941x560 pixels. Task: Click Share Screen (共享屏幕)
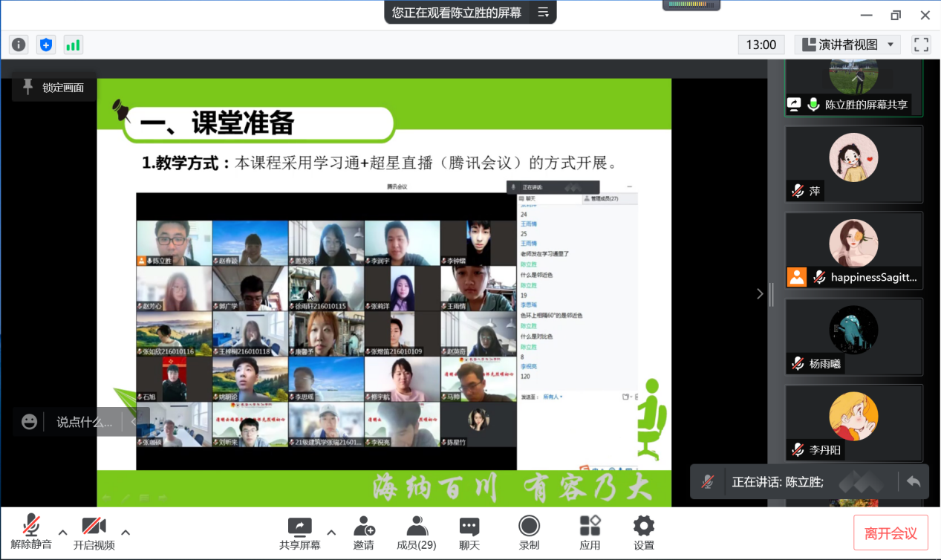[x=299, y=533]
